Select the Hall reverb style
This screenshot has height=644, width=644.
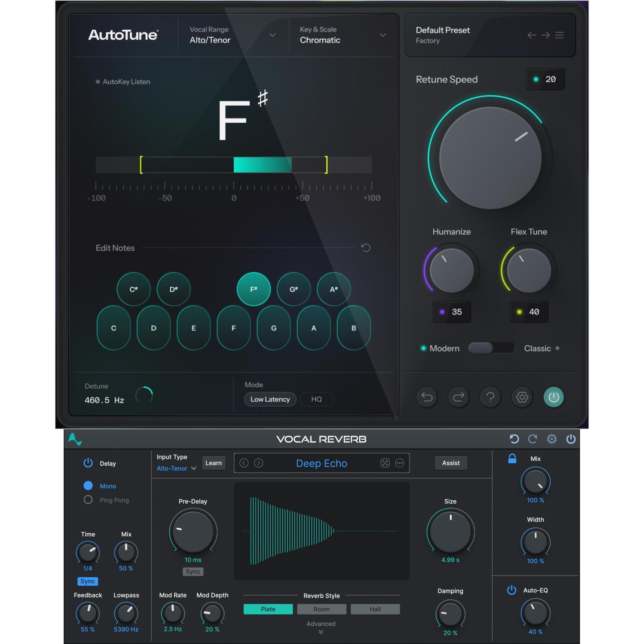(375, 609)
